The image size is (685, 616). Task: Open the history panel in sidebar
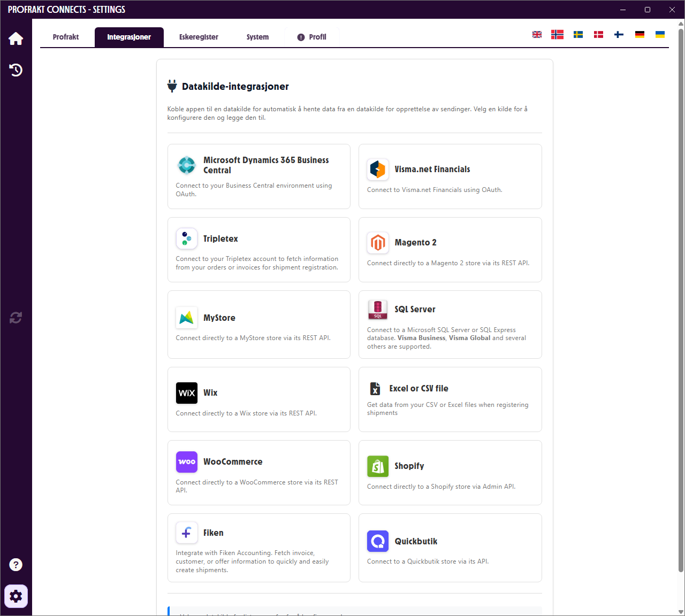[16, 70]
